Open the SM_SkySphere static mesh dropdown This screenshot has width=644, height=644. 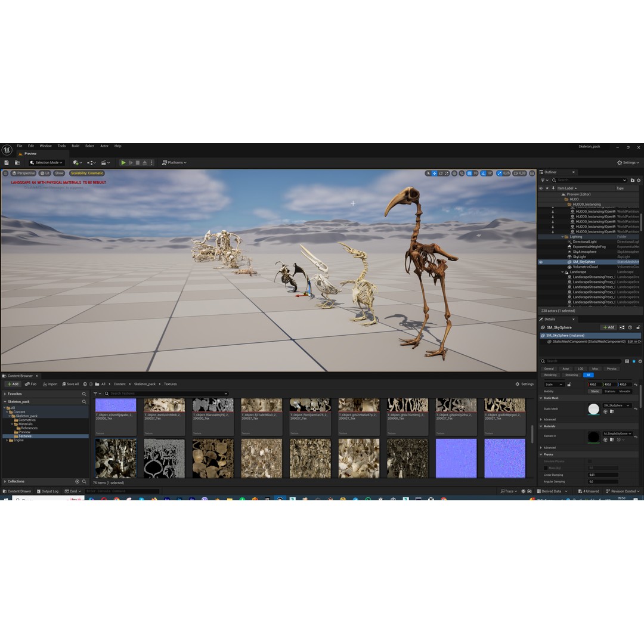(617, 405)
